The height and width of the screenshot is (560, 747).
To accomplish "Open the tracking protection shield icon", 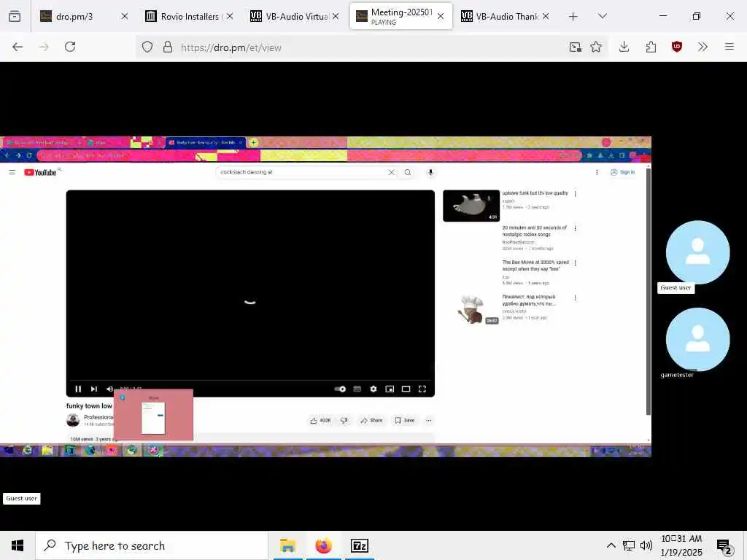I will click(x=147, y=47).
